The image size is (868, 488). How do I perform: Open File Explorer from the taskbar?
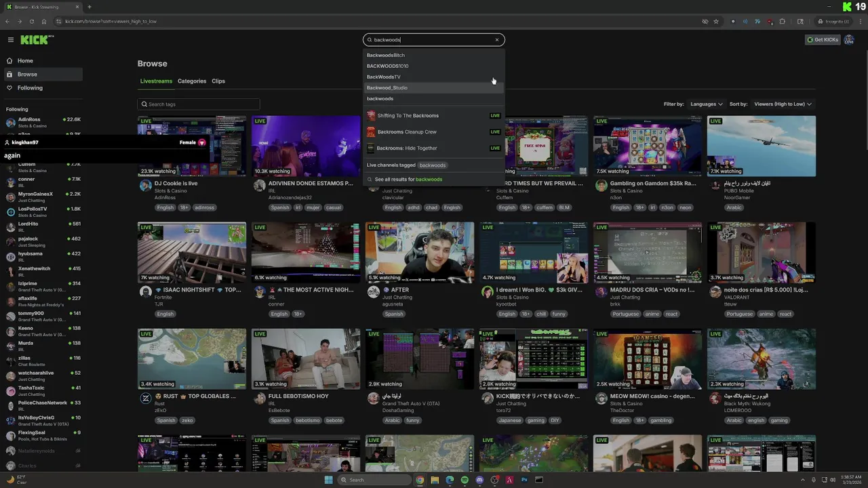(435, 480)
